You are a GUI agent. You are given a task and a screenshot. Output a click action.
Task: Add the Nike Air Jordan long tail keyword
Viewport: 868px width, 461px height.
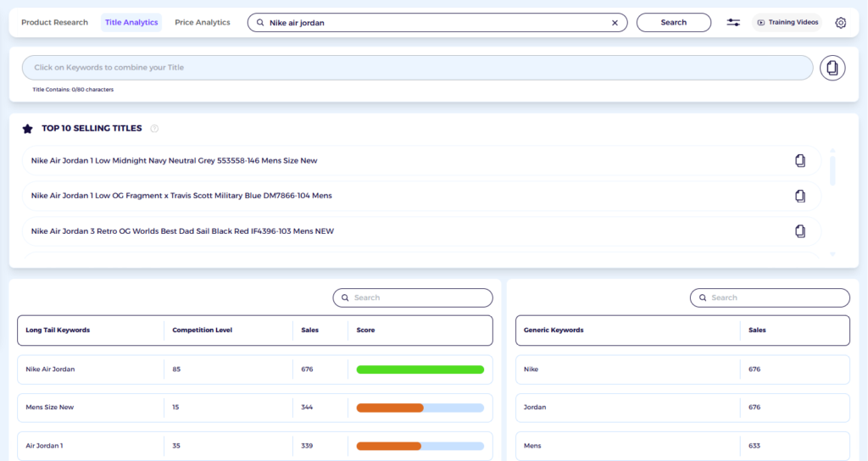tap(50, 369)
